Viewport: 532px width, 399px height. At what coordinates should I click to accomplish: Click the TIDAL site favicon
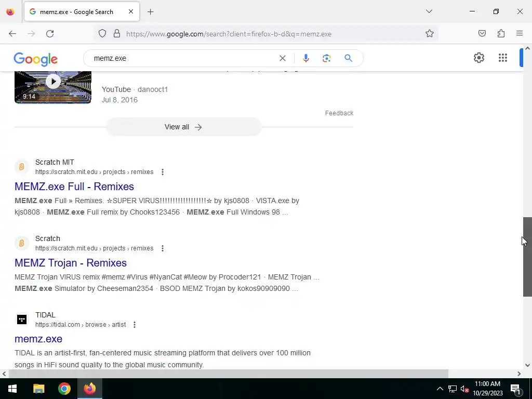point(22,320)
